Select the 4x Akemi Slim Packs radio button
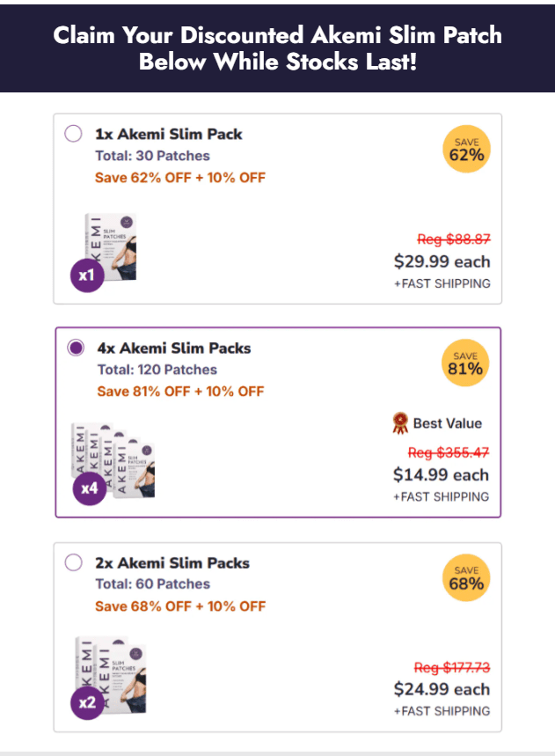The width and height of the screenshot is (555, 756). click(x=76, y=348)
